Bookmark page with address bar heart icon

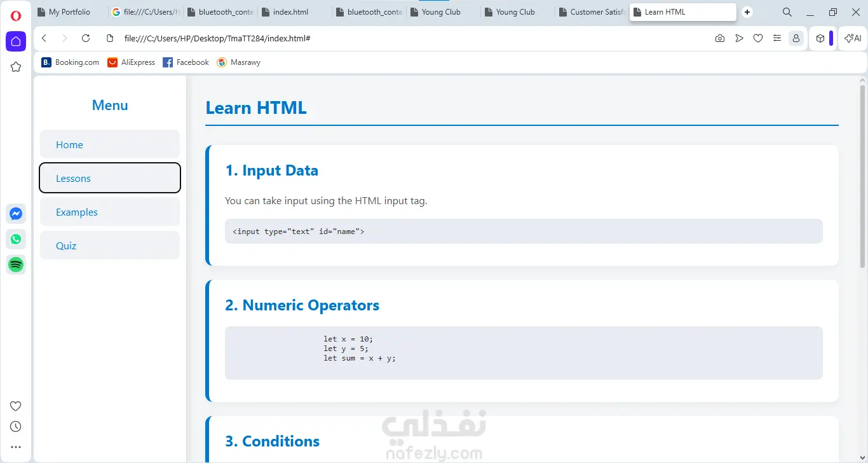(x=758, y=38)
